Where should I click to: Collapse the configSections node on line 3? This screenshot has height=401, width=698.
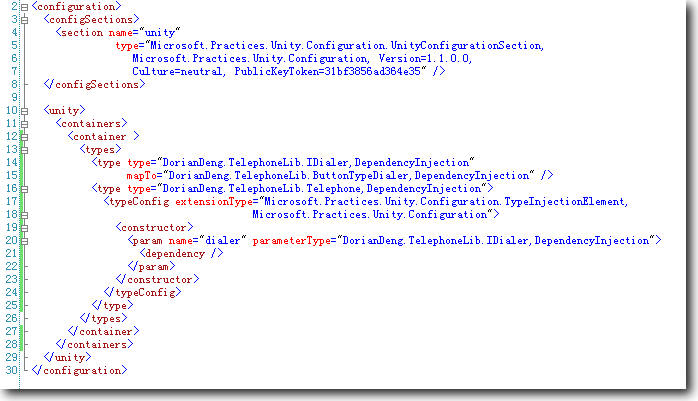[x=24, y=20]
